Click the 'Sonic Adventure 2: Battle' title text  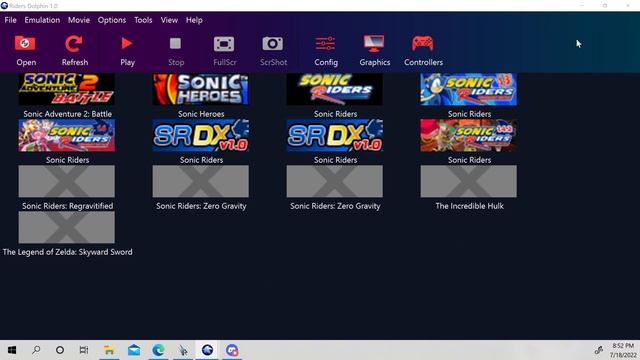click(x=67, y=114)
